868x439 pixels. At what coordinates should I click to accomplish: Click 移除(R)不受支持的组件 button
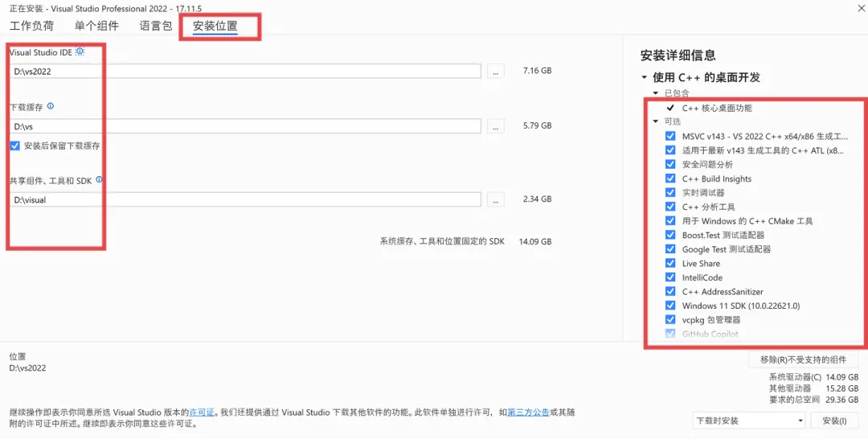pos(803,359)
